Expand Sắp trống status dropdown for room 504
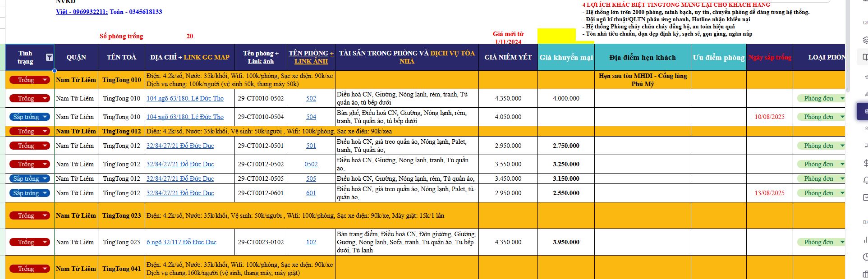The image size is (868, 279). 45,117
